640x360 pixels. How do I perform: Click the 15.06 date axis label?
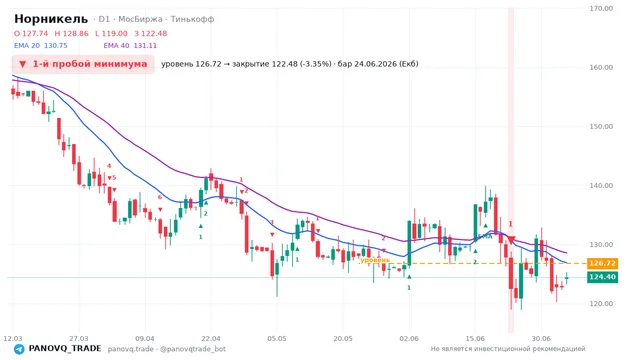click(475, 338)
